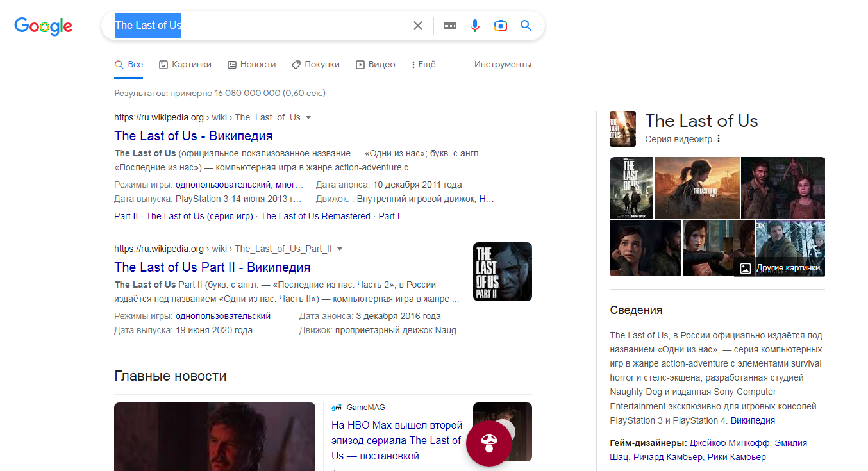Follow the Part I sitelink

(389, 216)
